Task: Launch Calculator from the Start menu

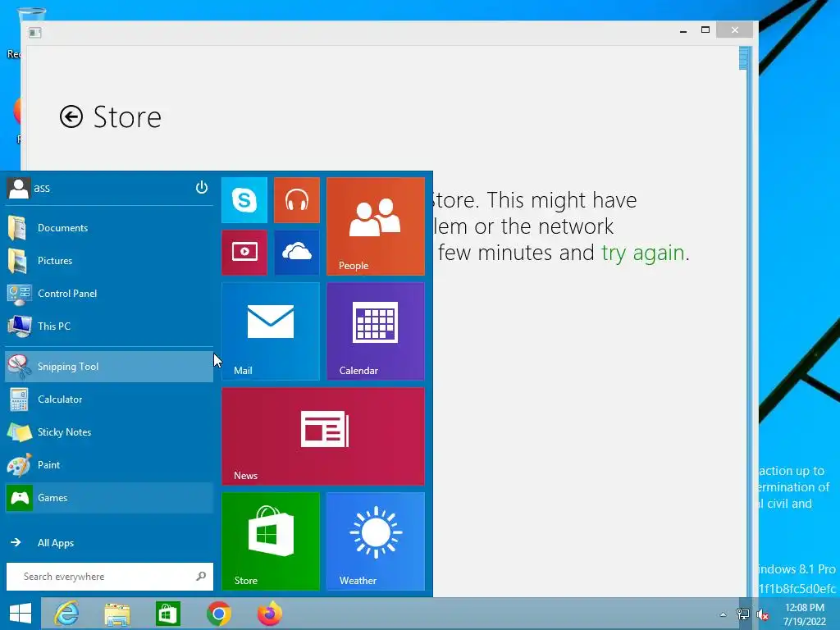Action: pyautogui.click(x=109, y=399)
